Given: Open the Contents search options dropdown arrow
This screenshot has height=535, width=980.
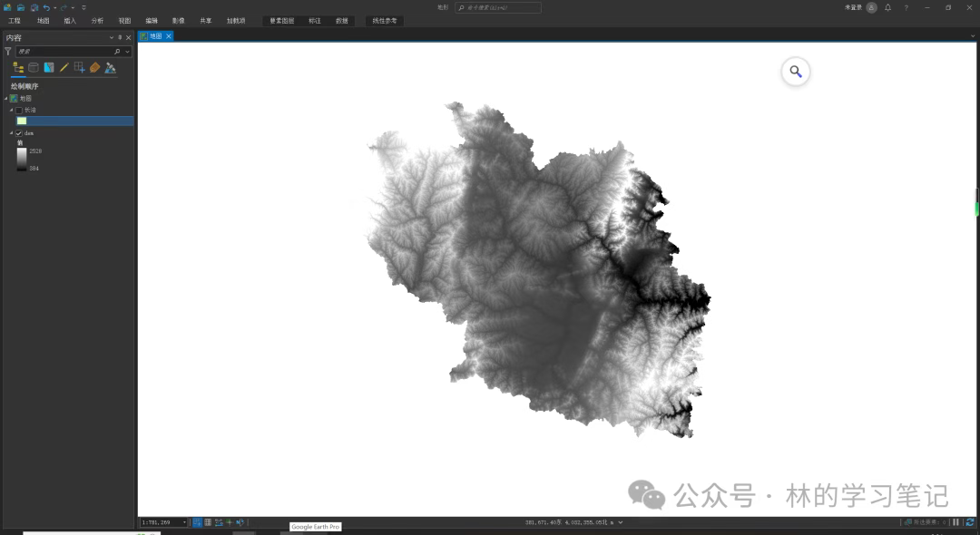Looking at the screenshot, I should (127, 52).
